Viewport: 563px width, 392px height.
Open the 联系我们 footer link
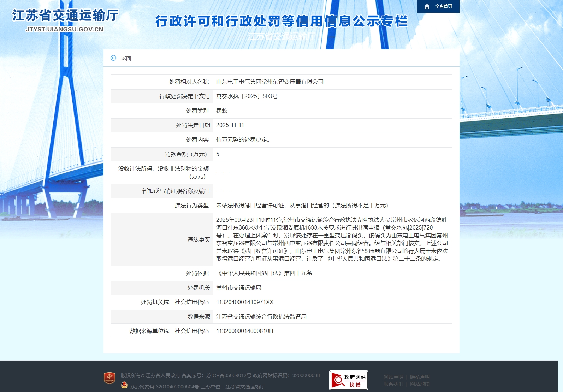click(393, 384)
